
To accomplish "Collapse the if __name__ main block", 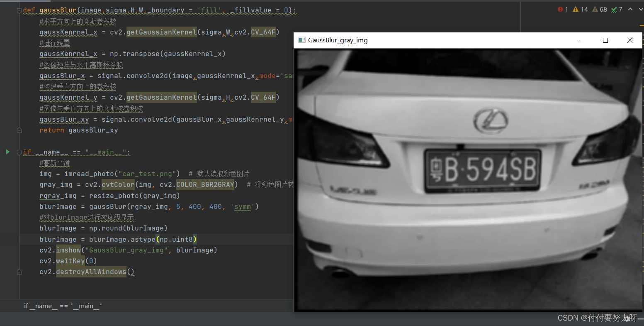I will click(19, 152).
